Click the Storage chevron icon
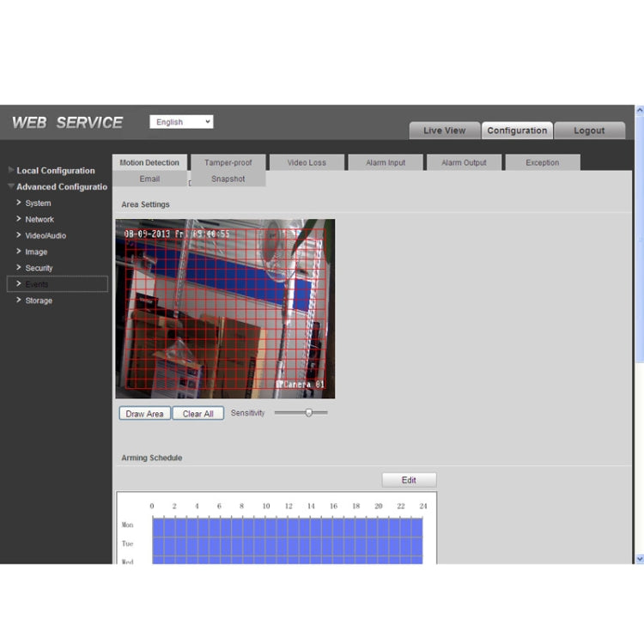The width and height of the screenshot is (644, 644). point(19,300)
